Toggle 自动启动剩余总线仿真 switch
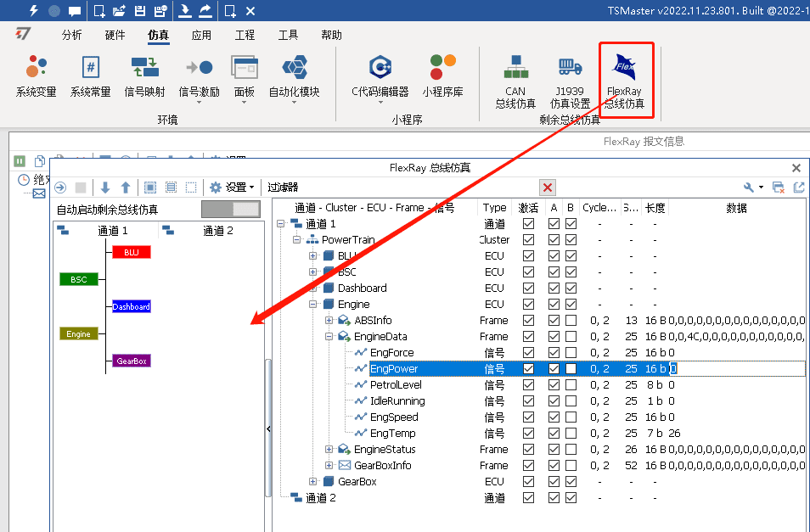This screenshot has width=810, height=532. [x=231, y=209]
